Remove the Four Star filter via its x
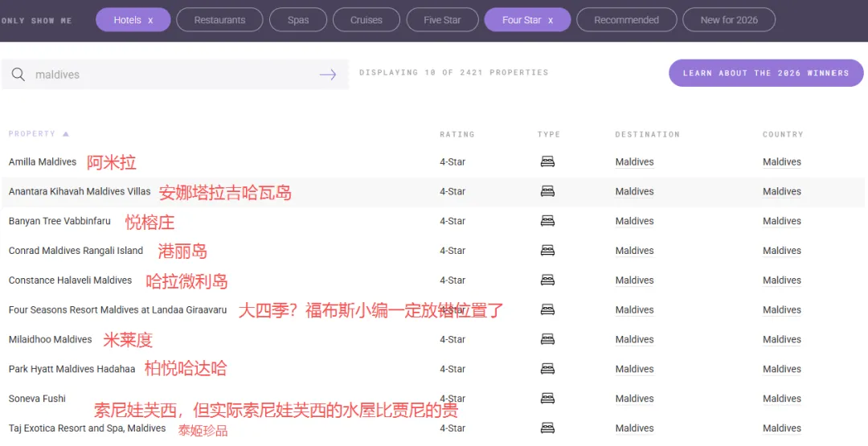The height and width of the screenshot is (446, 868). pyautogui.click(x=551, y=20)
